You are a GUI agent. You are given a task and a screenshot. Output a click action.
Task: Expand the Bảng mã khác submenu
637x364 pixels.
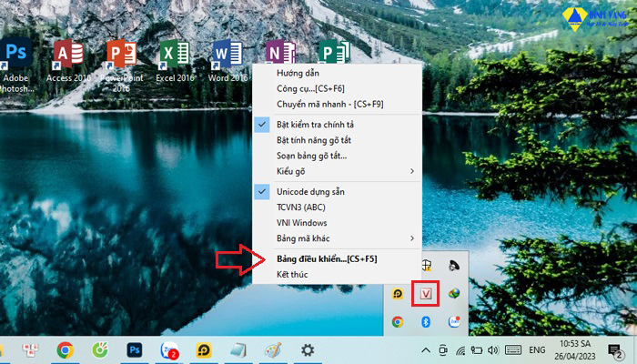[338, 238]
